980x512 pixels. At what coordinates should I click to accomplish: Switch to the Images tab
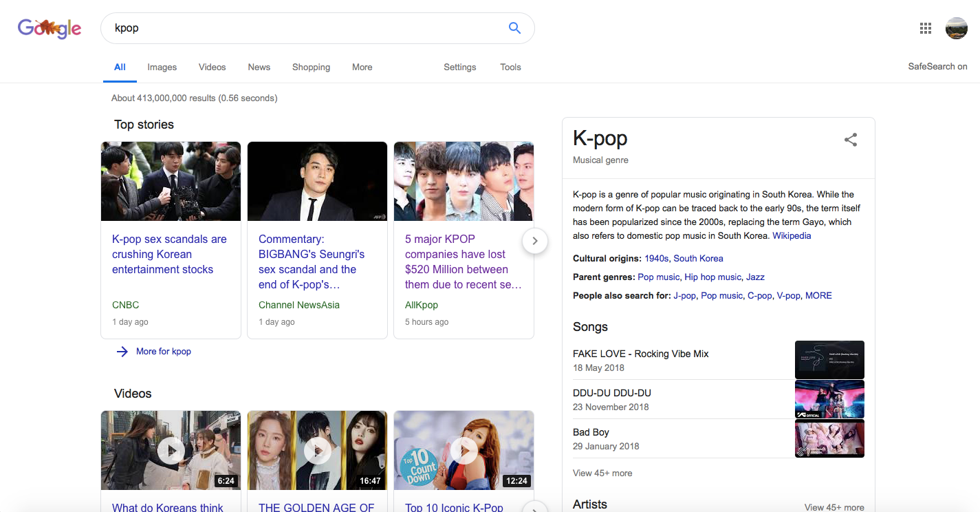[x=162, y=67]
